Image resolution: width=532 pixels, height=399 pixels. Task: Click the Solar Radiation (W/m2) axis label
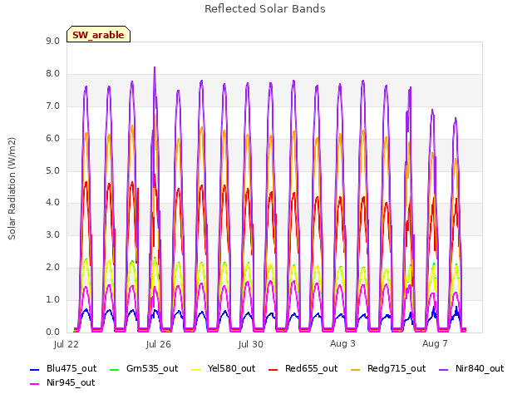(x=12, y=189)
